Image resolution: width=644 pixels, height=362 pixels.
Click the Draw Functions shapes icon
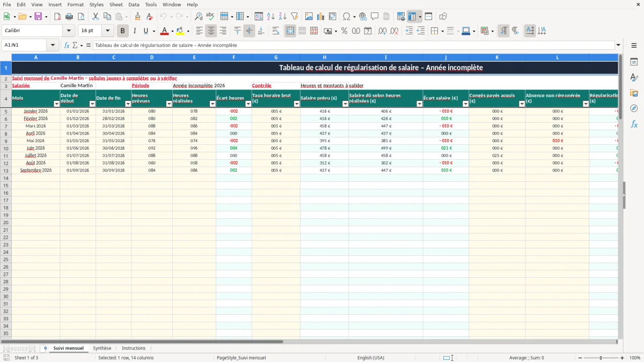[x=443, y=17]
